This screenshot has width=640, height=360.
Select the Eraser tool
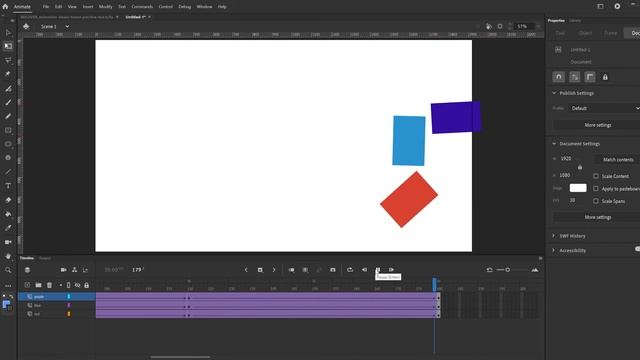pyautogui.click(x=8, y=200)
